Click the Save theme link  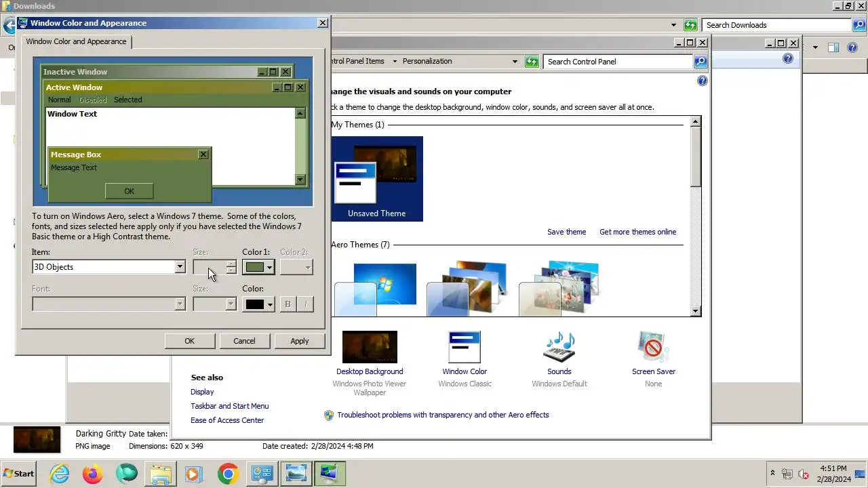point(566,232)
